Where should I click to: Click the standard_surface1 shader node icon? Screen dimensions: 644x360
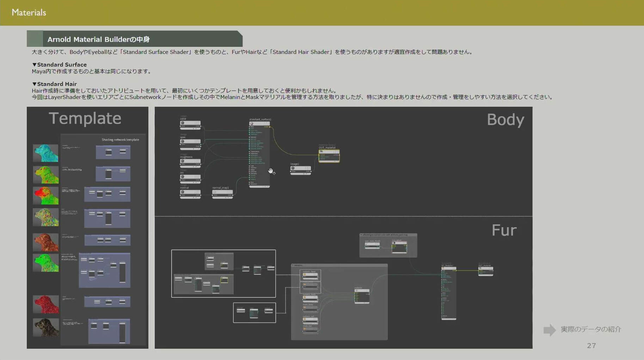pyautogui.click(x=252, y=124)
